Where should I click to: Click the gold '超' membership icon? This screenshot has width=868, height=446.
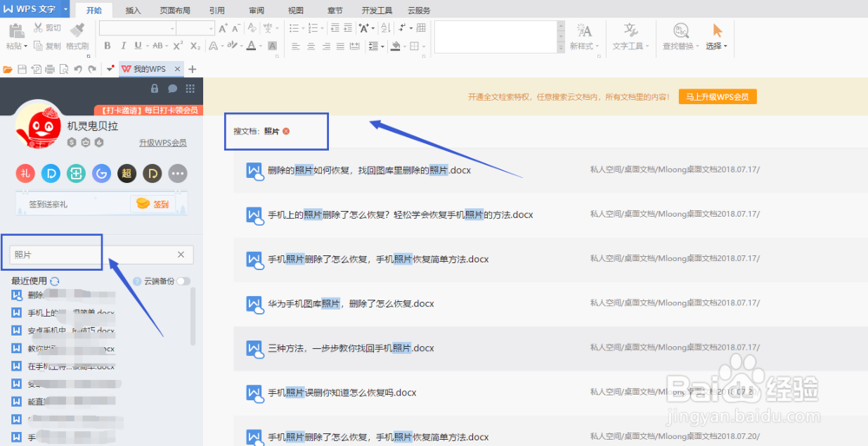tap(127, 174)
